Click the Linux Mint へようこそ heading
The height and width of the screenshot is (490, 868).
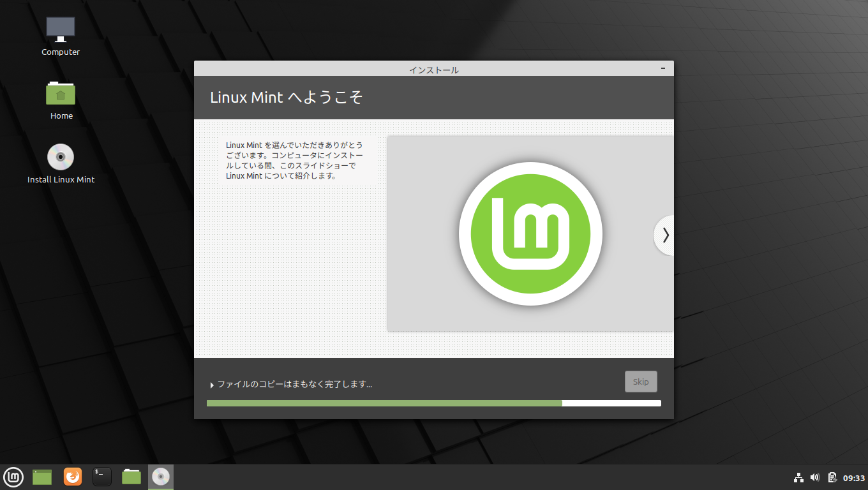(x=287, y=98)
